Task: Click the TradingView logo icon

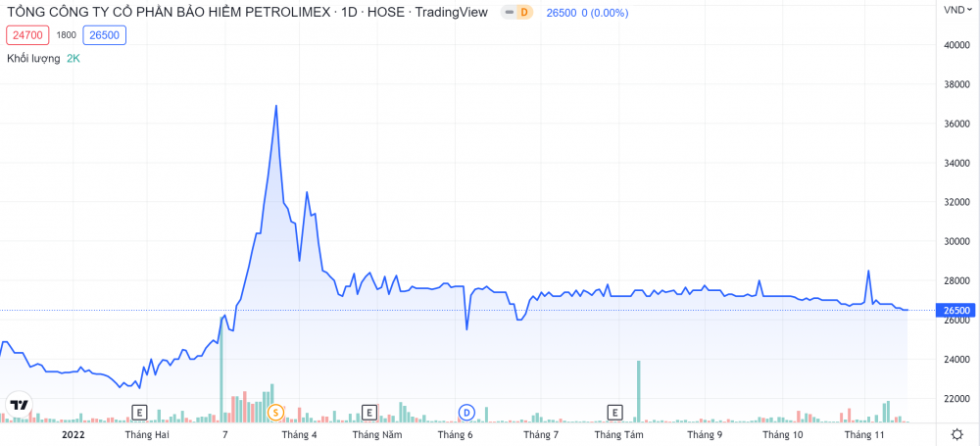Action: click(x=20, y=404)
